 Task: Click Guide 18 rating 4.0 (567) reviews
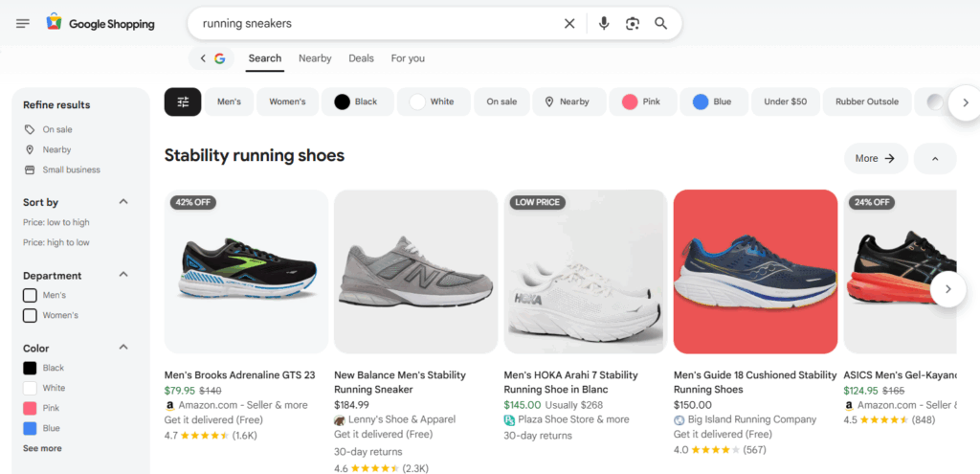pos(720,450)
